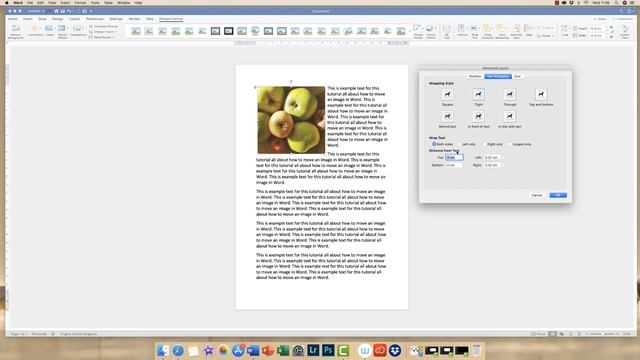Apply the thick black frame picture style
The height and width of the screenshot is (360, 640).
[x=229, y=31]
